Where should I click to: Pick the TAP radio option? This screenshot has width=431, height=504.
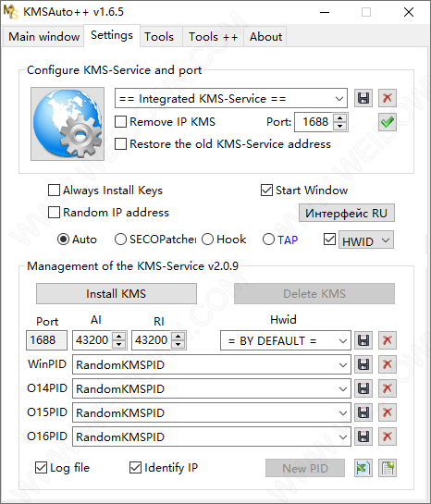268,240
